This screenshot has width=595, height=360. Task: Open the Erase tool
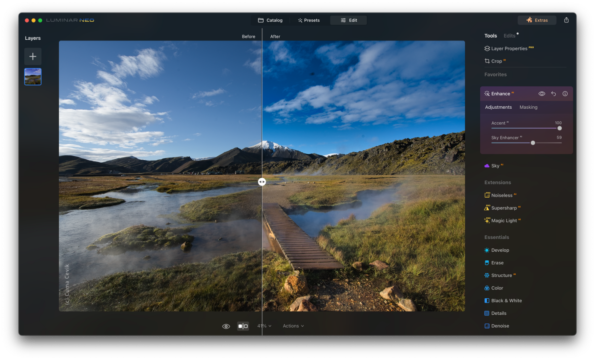click(x=494, y=263)
